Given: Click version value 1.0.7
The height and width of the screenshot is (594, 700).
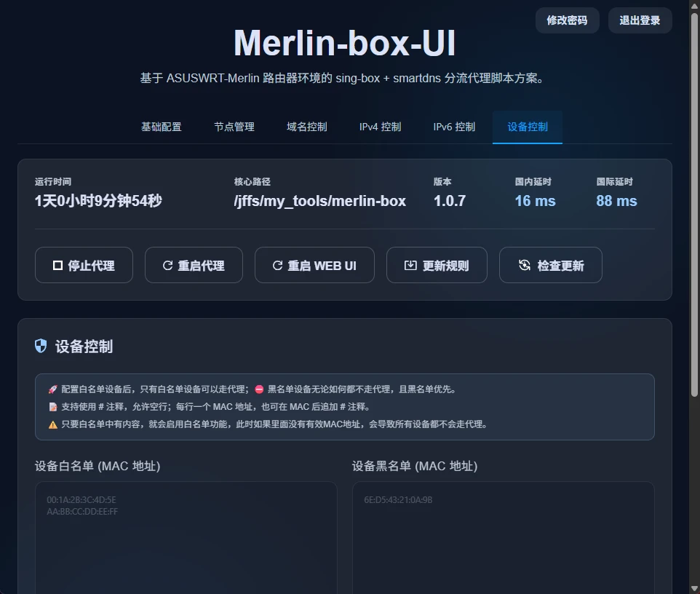Looking at the screenshot, I should (x=450, y=201).
